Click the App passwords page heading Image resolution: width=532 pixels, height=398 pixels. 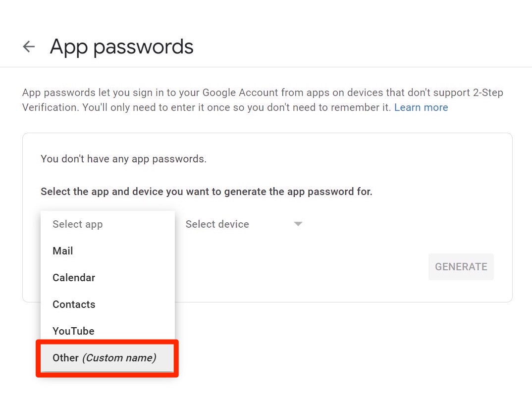pyautogui.click(x=121, y=47)
